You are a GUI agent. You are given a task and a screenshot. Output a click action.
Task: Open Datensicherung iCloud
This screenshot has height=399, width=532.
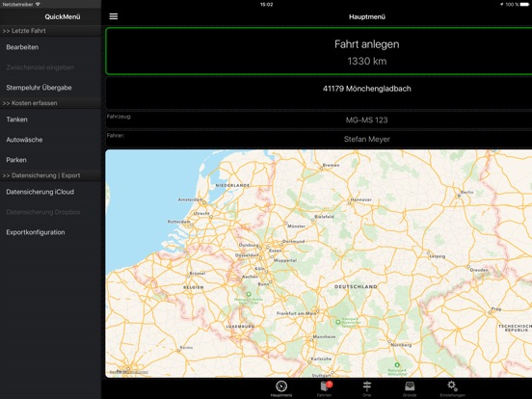(50, 192)
